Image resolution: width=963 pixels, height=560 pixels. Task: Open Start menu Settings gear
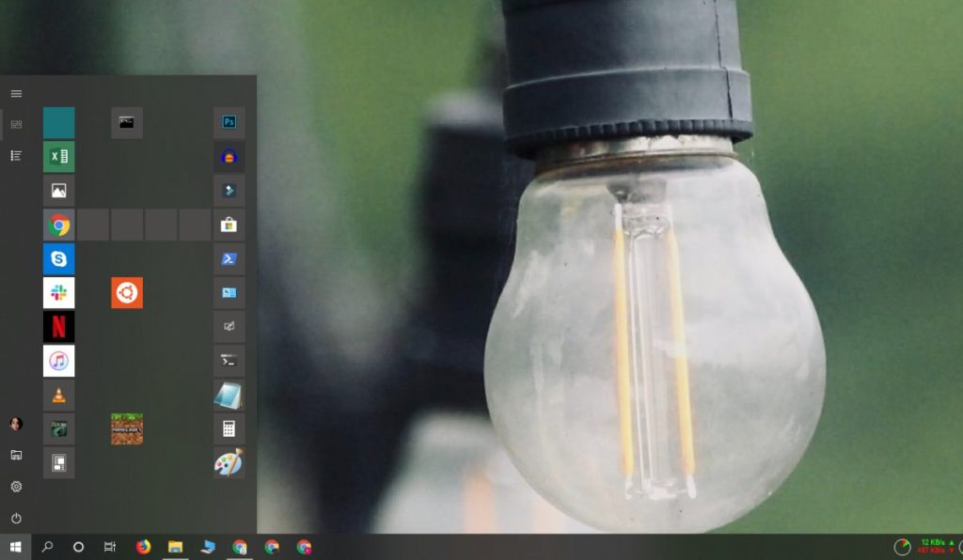click(15, 485)
